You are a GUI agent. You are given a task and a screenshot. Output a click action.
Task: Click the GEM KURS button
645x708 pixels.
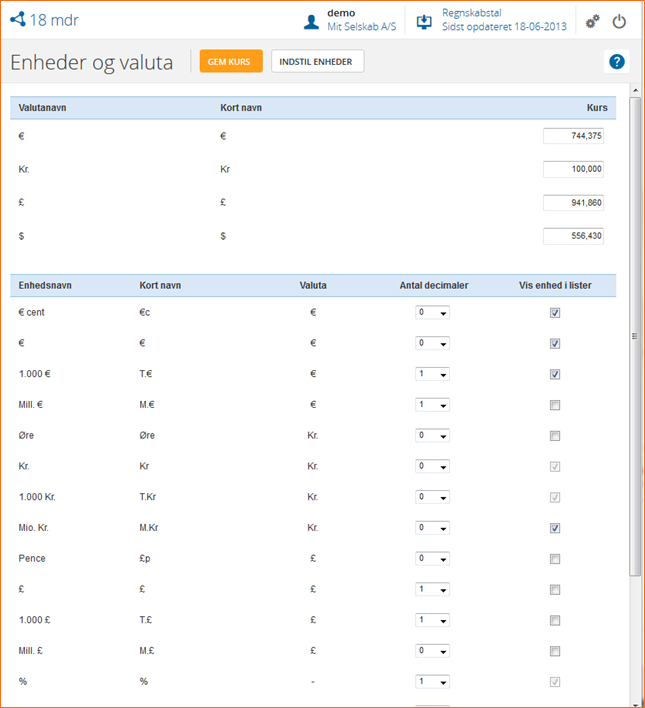click(x=231, y=61)
